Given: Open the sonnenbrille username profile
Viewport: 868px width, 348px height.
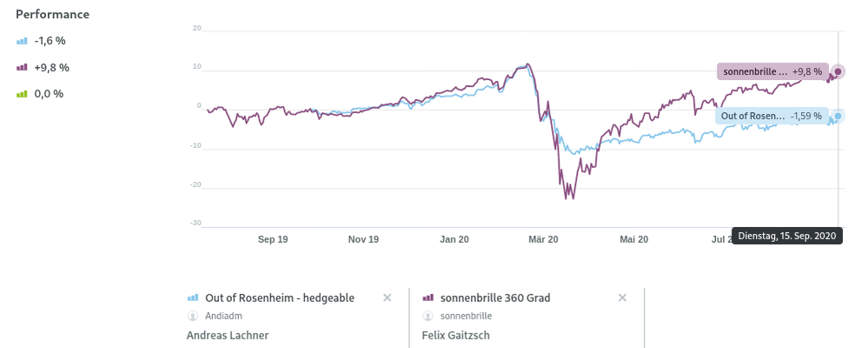Looking at the screenshot, I should (x=467, y=317).
